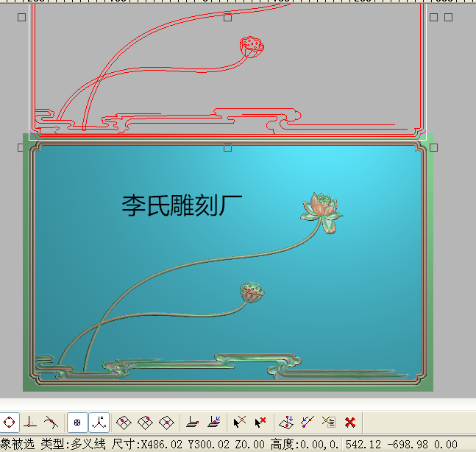Toggle tangent snap icon
Screen dimensions: 476x452
51,423
